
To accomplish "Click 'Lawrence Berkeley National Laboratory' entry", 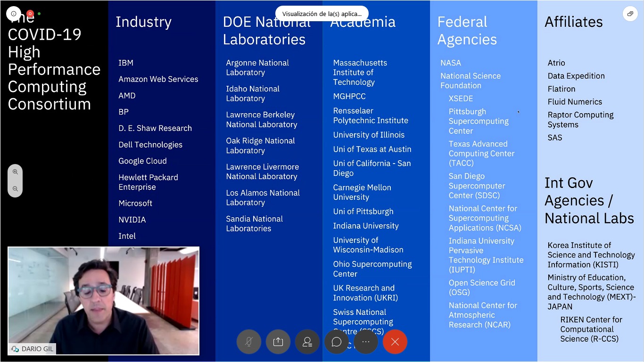I will point(262,119).
